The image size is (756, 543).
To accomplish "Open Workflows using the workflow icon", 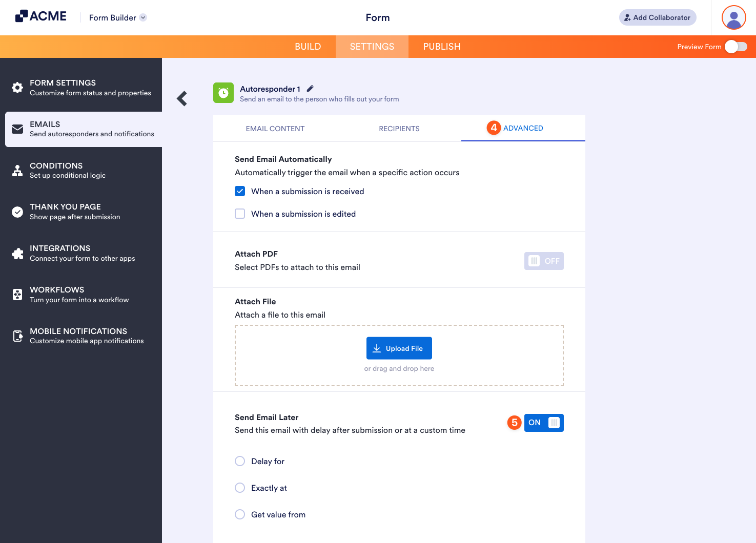I will coord(17,294).
